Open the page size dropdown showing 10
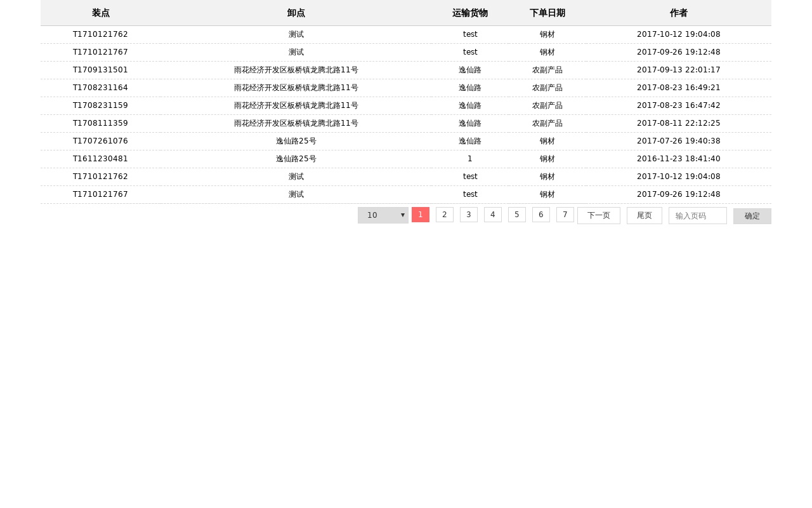 383,215
